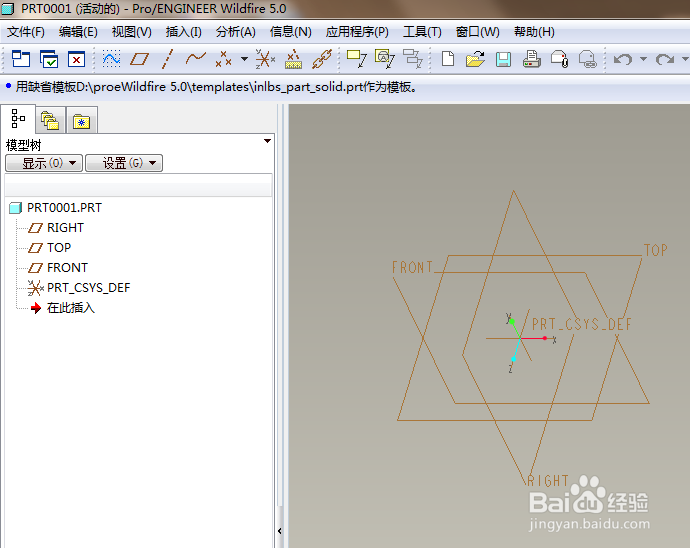Open the 插入(I) menu
690x548 pixels.
184,32
